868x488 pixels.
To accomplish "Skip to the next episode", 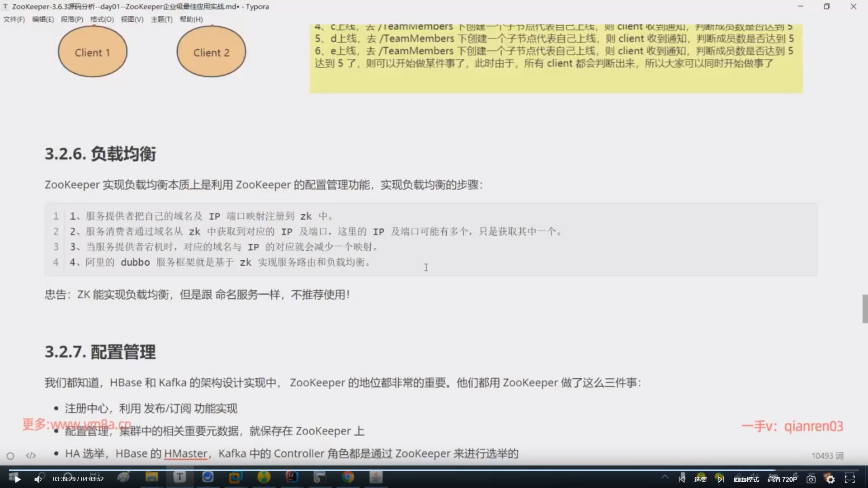I will [720, 479].
